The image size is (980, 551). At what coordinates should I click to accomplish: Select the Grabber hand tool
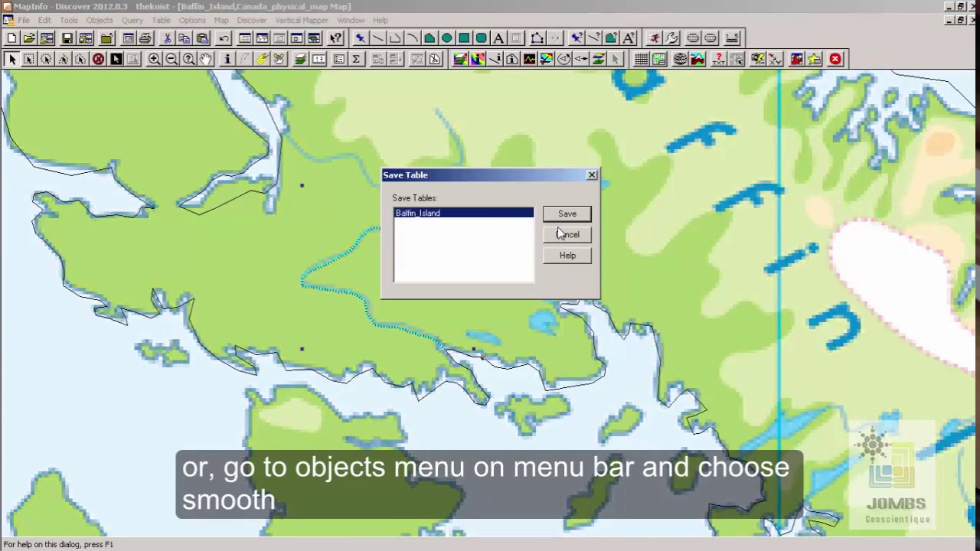click(206, 59)
